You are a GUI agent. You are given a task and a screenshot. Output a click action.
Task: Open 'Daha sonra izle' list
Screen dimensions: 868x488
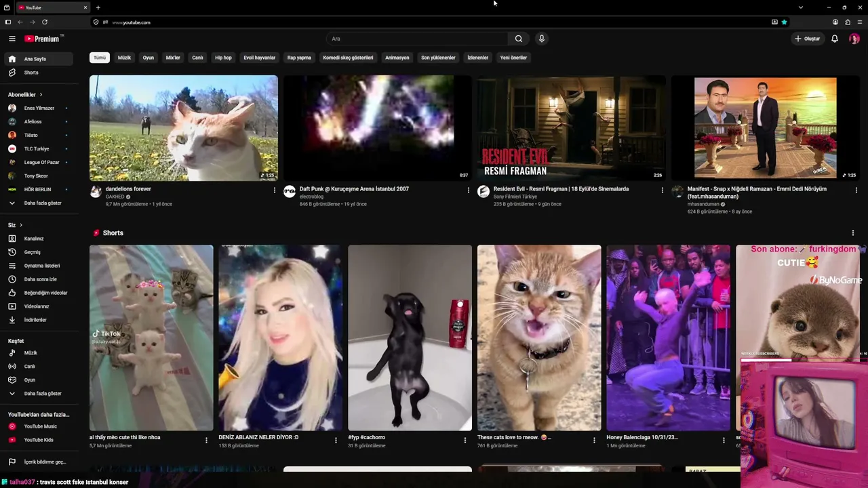38,279
